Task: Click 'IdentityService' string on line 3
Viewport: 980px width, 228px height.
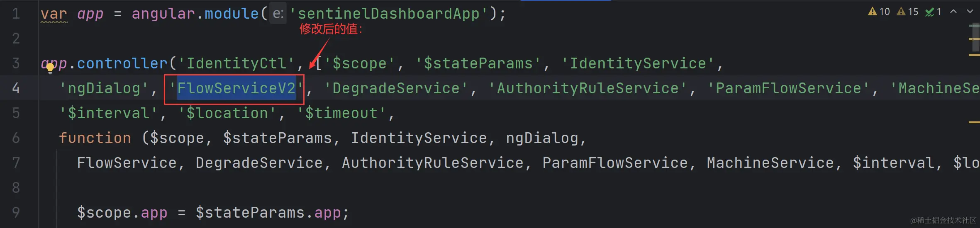Action: (x=638, y=63)
